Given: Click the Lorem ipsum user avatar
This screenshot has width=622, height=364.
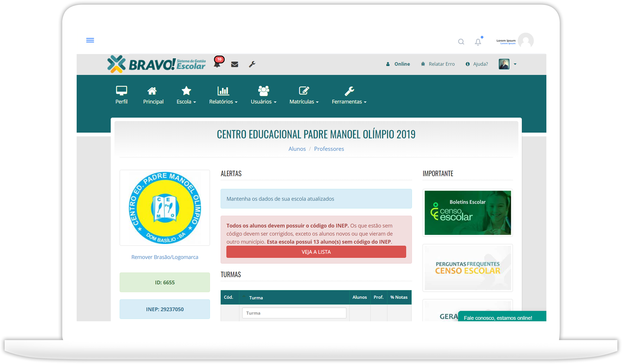Looking at the screenshot, I should tap(526, 40).
